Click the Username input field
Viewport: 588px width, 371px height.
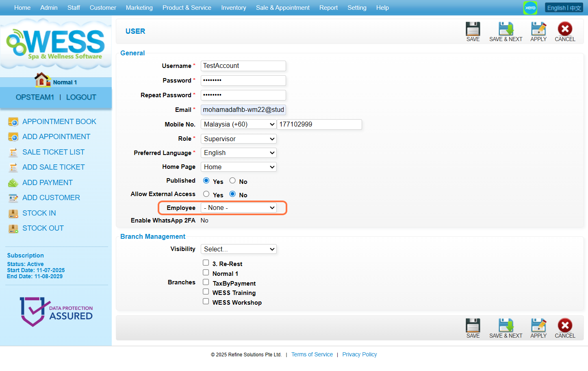243,66
